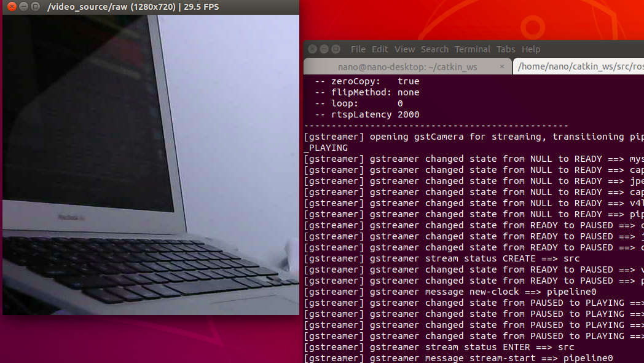Viewport: 644px width, 363px height.
Task: Close the video_source/raw viewer window
Action: pyautogui.click(x=12, y=7)
